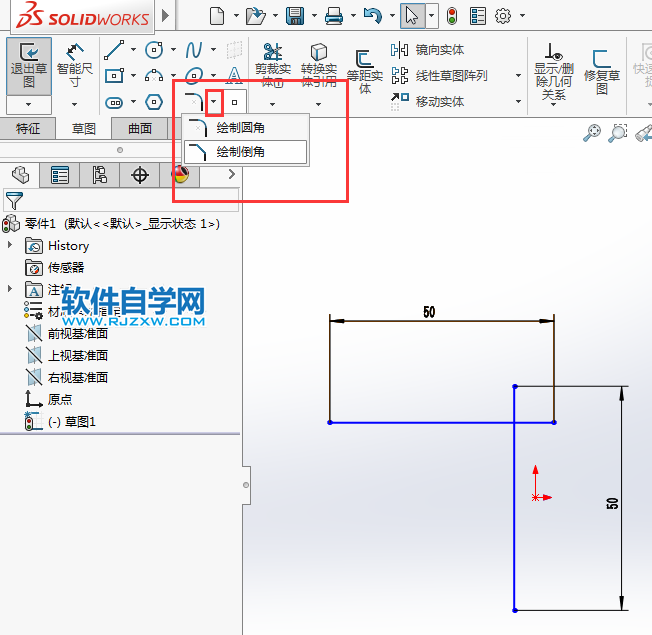The height and width of the screenshot is (635, 652).
Task: Open the Line tool dropdown arrow
Action: 133,49
